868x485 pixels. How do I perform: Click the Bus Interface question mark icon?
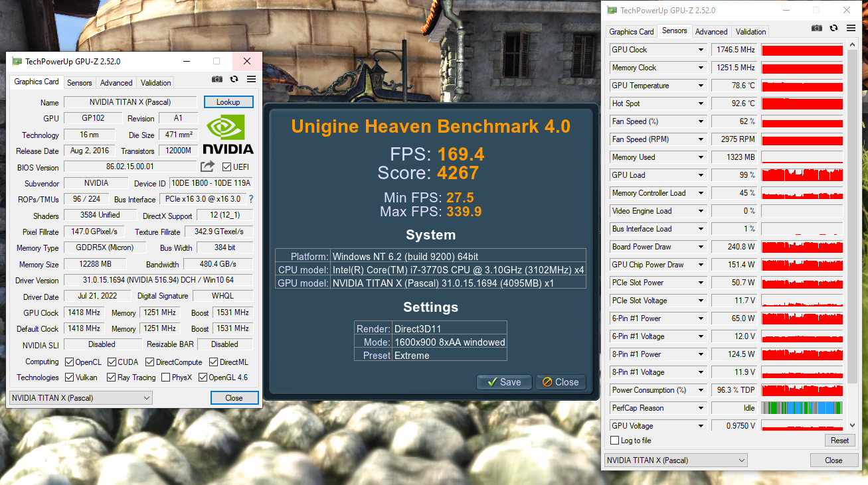pyautogui.click(x=251, y=199)
